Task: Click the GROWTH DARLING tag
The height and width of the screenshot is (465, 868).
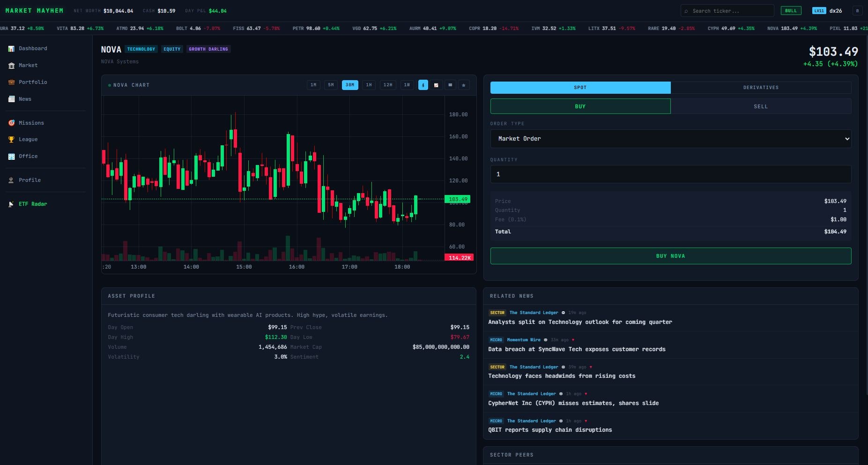Action: (x=208, y=49)
